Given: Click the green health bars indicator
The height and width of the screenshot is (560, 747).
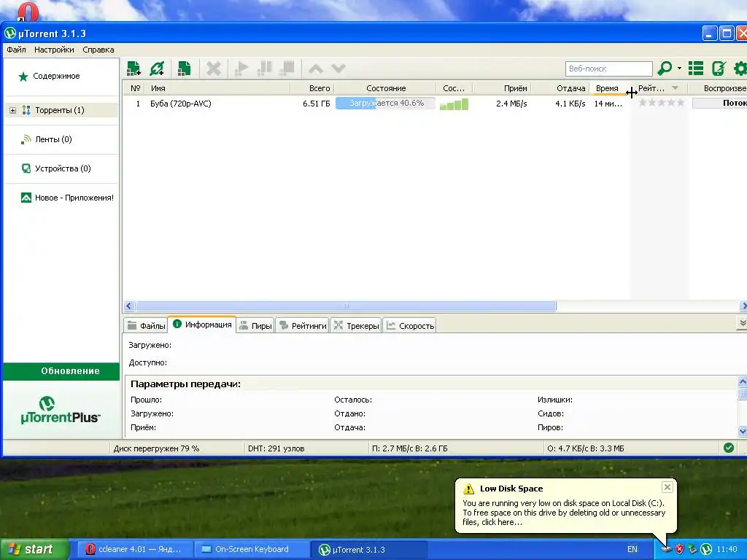Looking at the screenshot, I should point(454,104).
